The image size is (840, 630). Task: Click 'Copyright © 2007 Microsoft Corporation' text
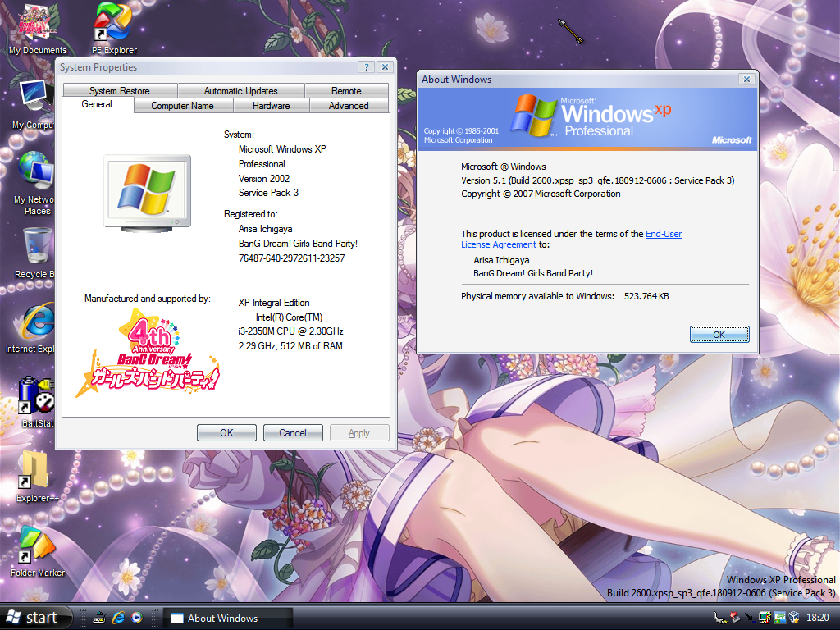541,194
